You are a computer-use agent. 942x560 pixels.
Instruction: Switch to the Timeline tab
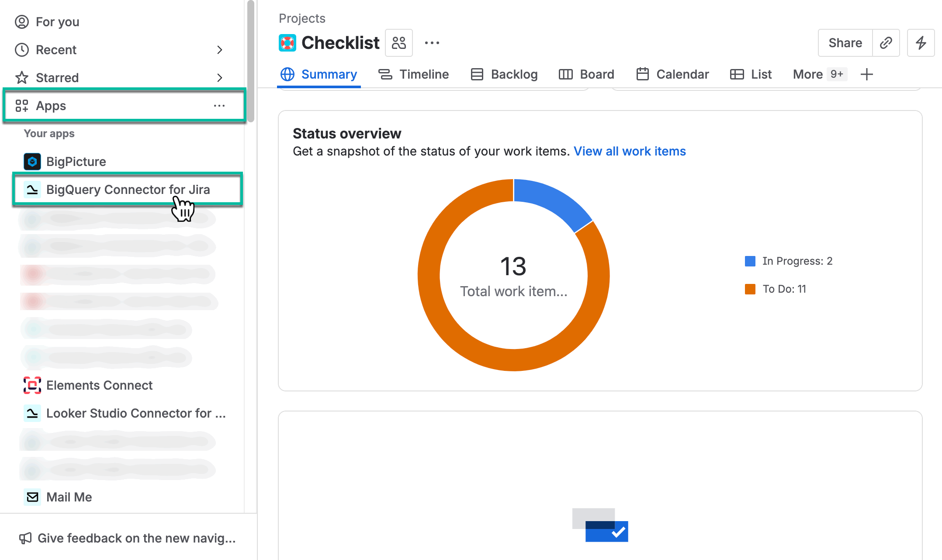click(x=413, y=74)
